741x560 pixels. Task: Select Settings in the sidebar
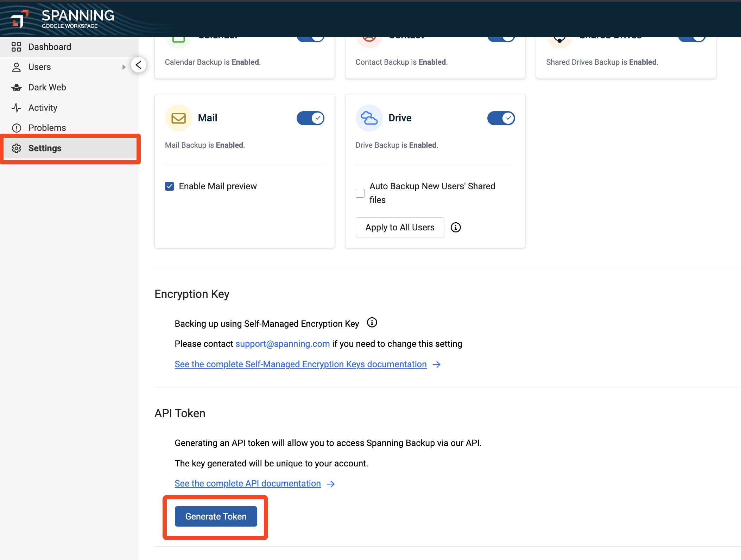(70, 148)
